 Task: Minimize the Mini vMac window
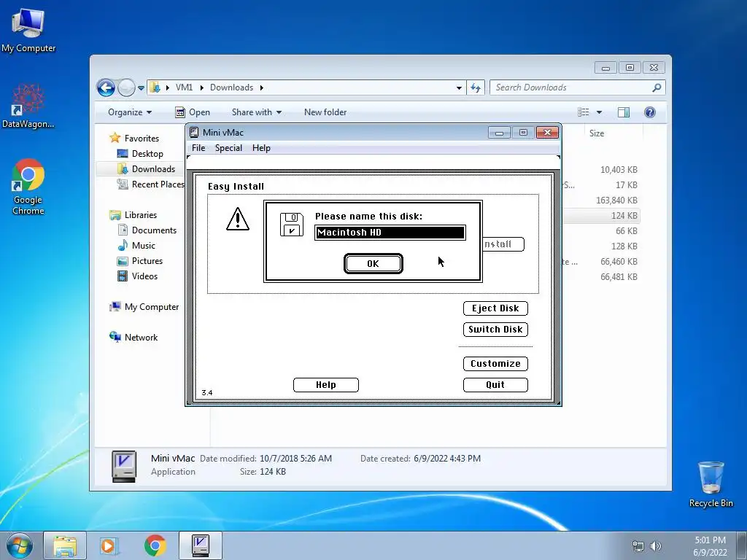click(x=499, y=133)
